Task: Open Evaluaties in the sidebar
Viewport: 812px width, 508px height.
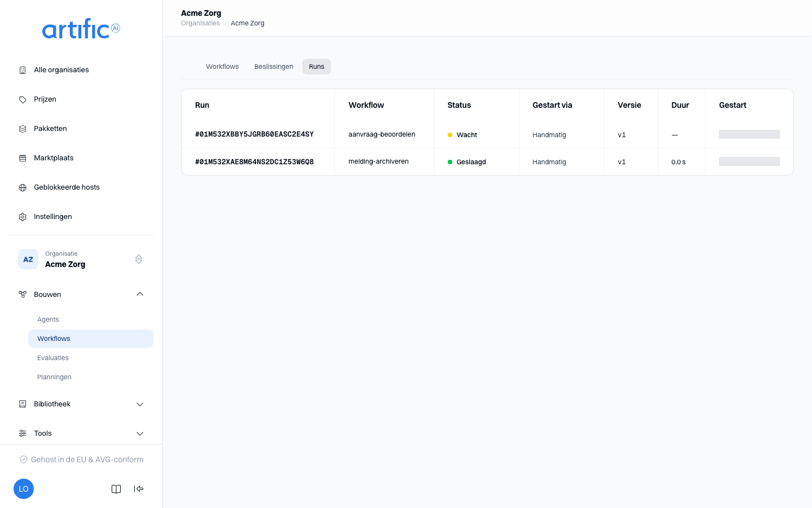Action: [x=91, y=358]
